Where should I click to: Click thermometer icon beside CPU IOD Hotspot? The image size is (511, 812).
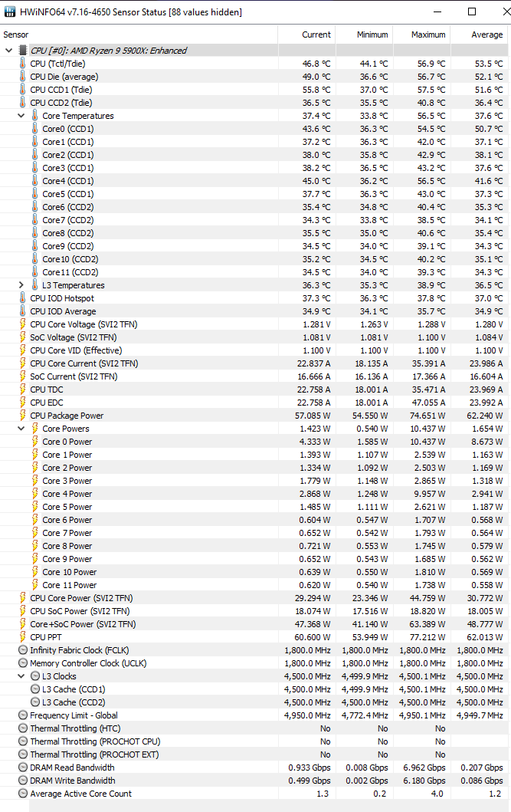point(22,298)
